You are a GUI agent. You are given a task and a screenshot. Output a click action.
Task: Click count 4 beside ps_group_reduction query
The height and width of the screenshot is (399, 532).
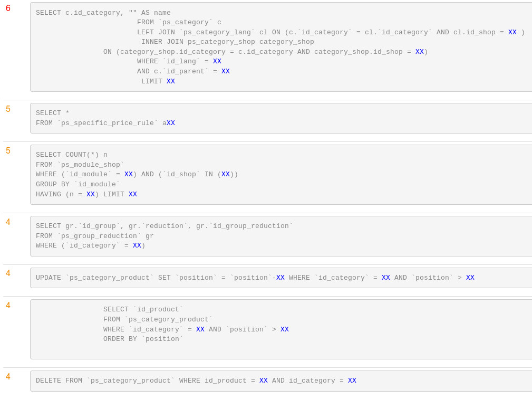pyautogui.click(x=8, y=222)
